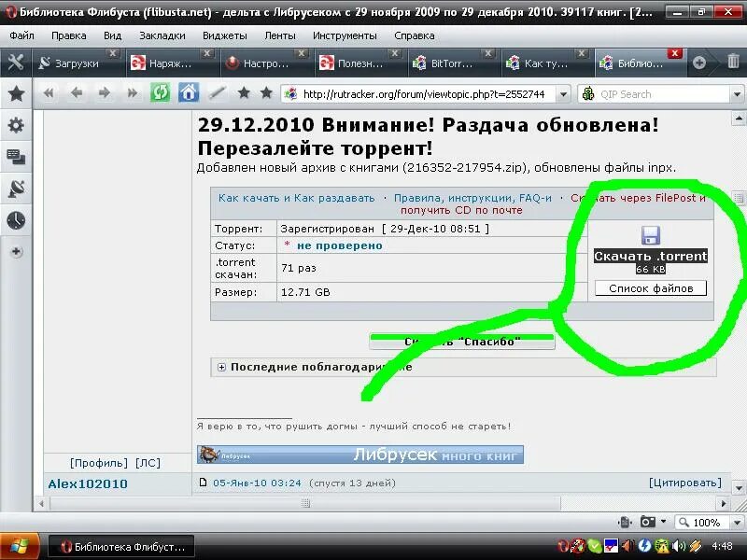Click the Либрусек много книг banner
The width and height of the screenshot is (747, 560).
[360, 455]
